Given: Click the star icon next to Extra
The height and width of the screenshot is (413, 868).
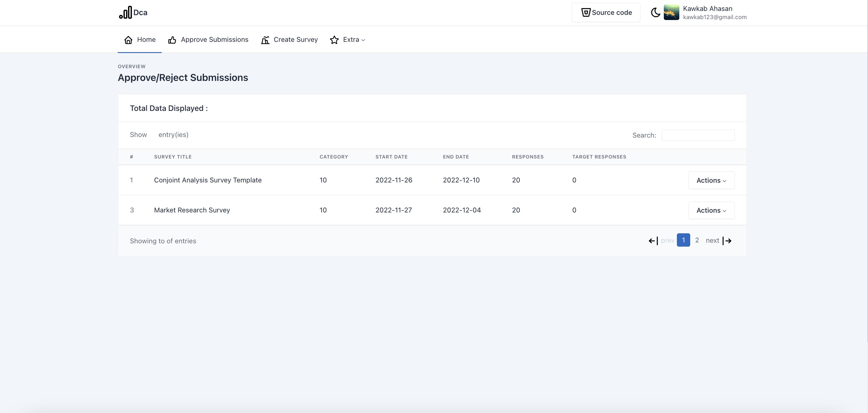Looking at the screenshot, I should click(334, 40).
